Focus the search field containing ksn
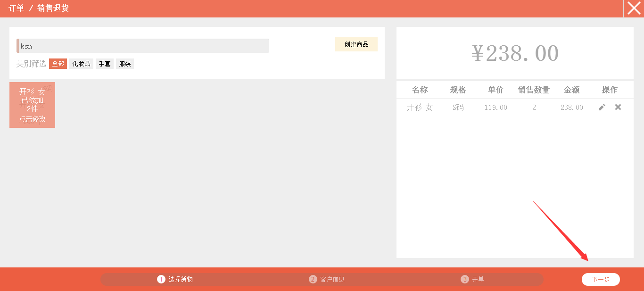Screen dimensions: 644x291 143,46
